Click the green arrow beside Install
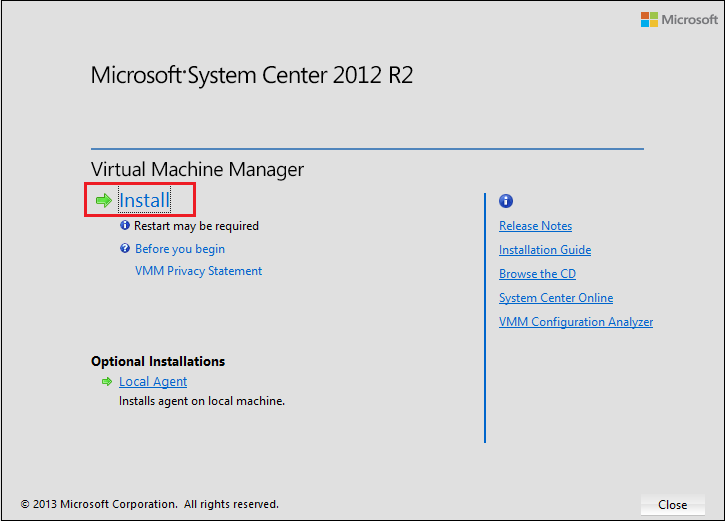The image size is (725, 521). pos(103,201)
